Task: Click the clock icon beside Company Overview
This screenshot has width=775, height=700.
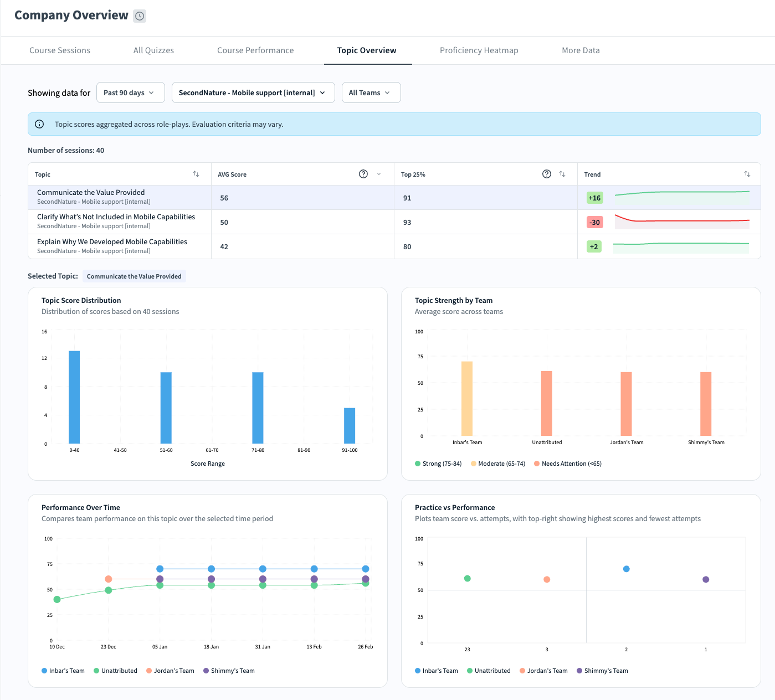Action: 140,16
